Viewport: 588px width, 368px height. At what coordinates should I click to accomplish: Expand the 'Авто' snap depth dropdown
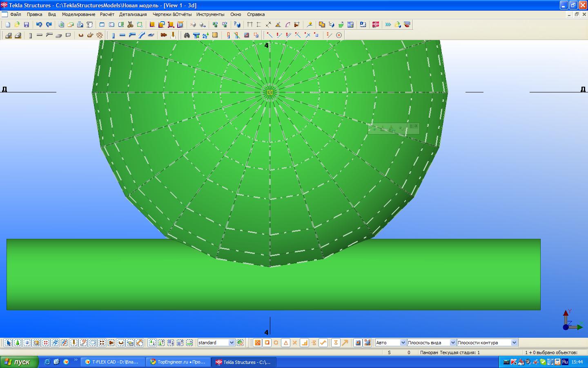403,343
